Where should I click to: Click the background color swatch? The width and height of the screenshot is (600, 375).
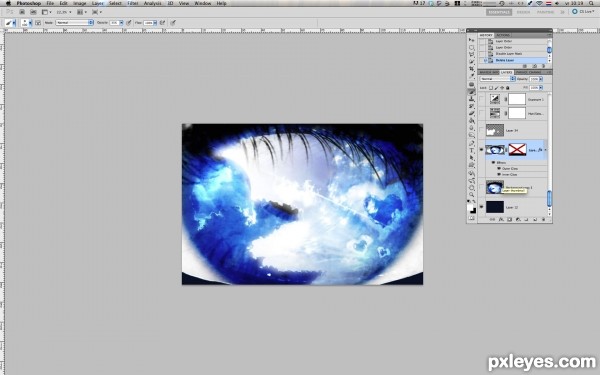474,211
